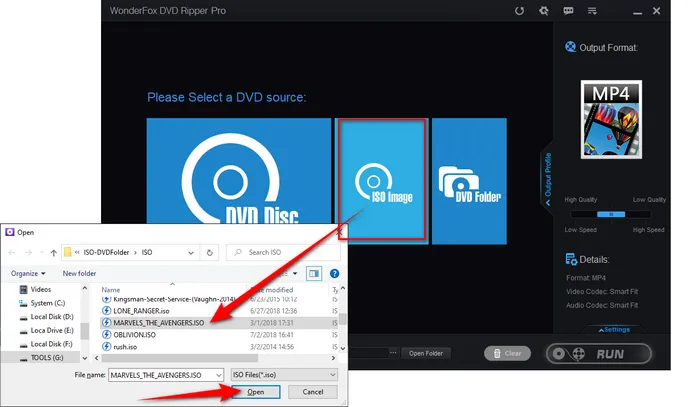Open the Organize menu
700x407 pixels.
pyautogui.click(x=28, y=273)
